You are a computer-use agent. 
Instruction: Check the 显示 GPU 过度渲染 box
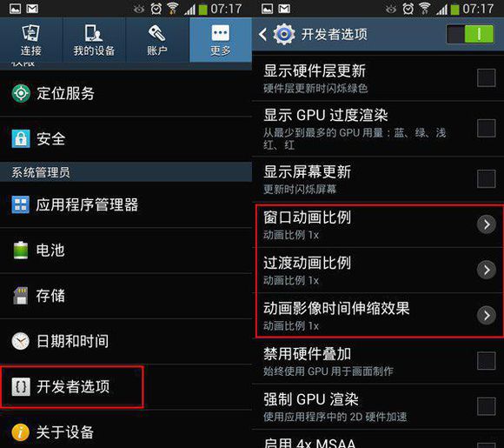pyautogui.click(x=486, y=128)
